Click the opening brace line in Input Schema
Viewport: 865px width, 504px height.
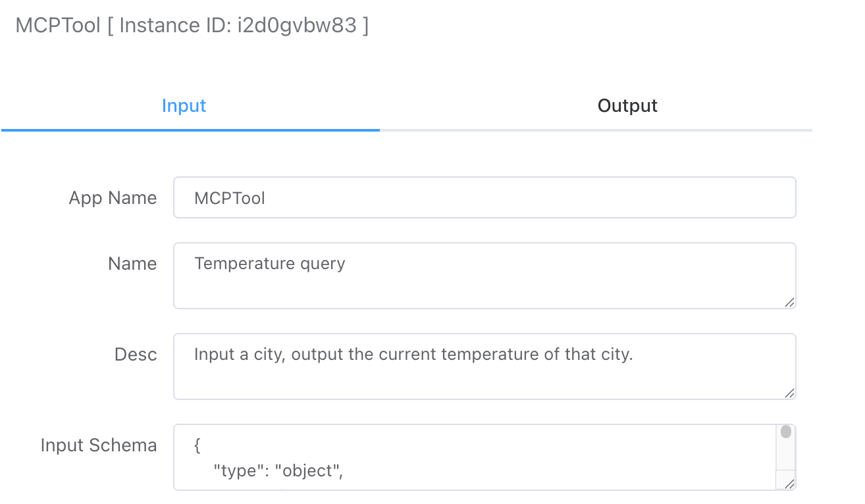coord(197,446)
